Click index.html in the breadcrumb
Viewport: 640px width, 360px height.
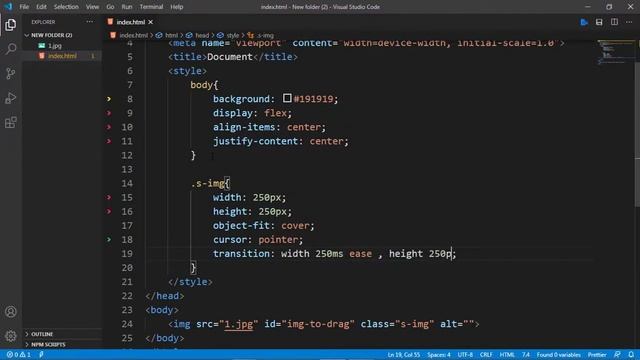(x=133, y=36)
